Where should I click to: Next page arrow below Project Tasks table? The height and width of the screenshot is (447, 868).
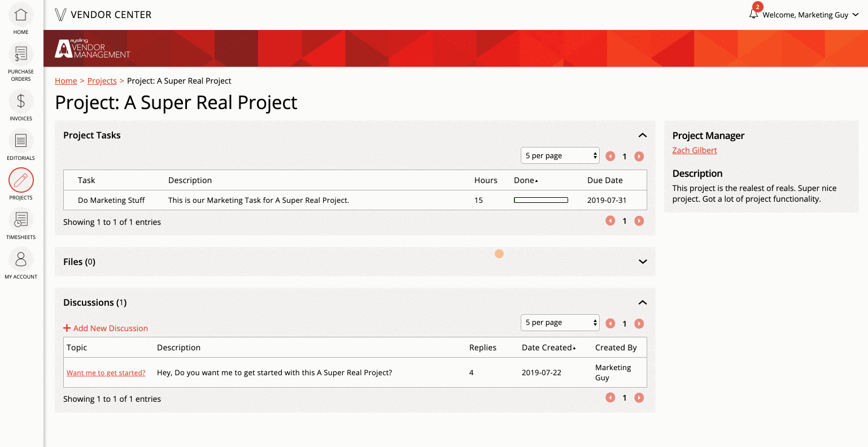[639, 221]
